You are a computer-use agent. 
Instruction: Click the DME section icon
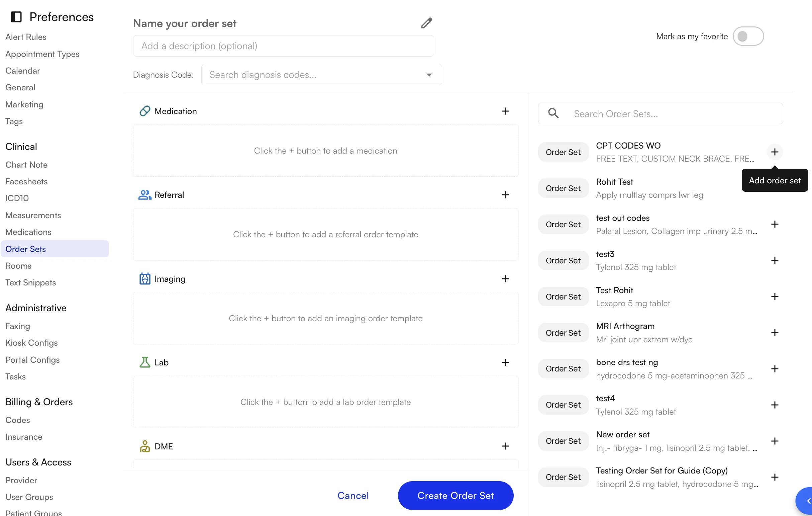coord(145,446)
